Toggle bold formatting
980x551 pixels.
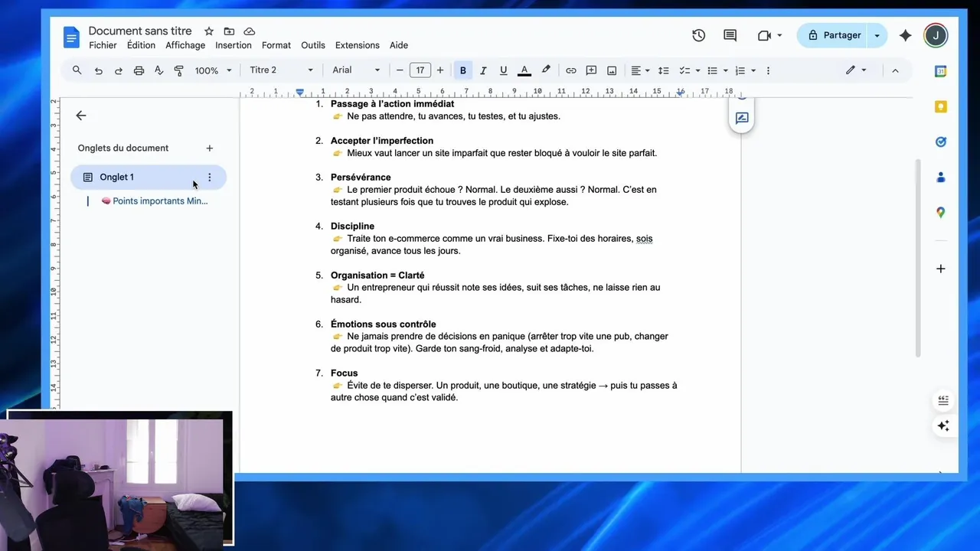click(x=462, y=70)
